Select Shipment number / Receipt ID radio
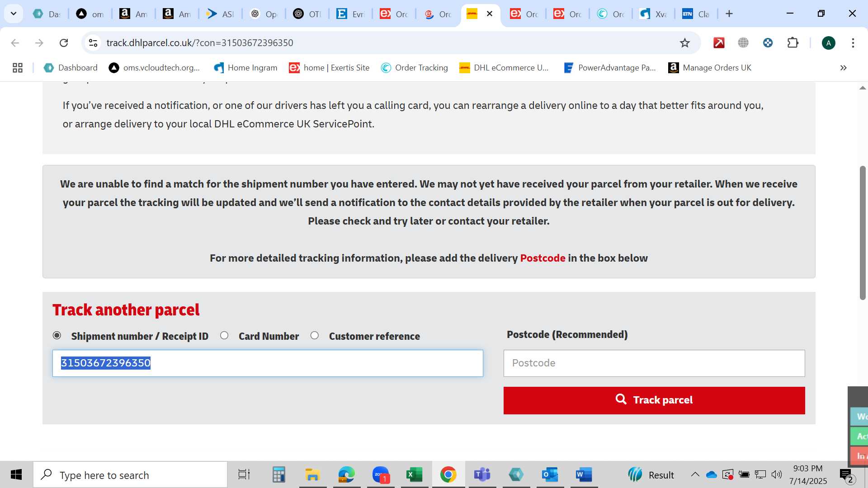Viewport: 868px width, 488px height. (x=57, y=336)
